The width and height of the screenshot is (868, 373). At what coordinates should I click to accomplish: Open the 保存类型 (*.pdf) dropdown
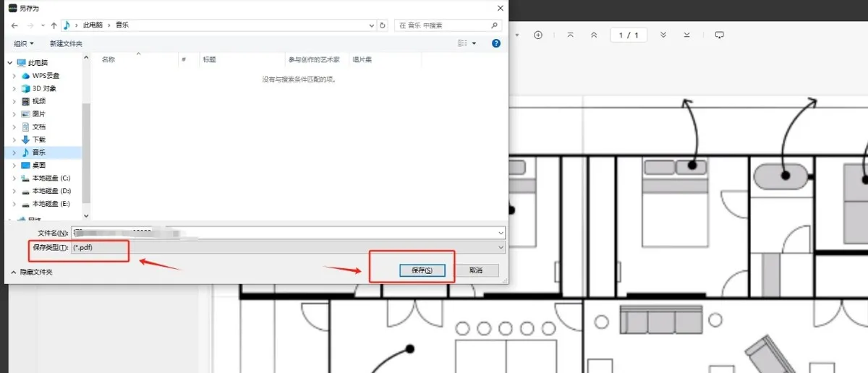click(x=288, y=247)
